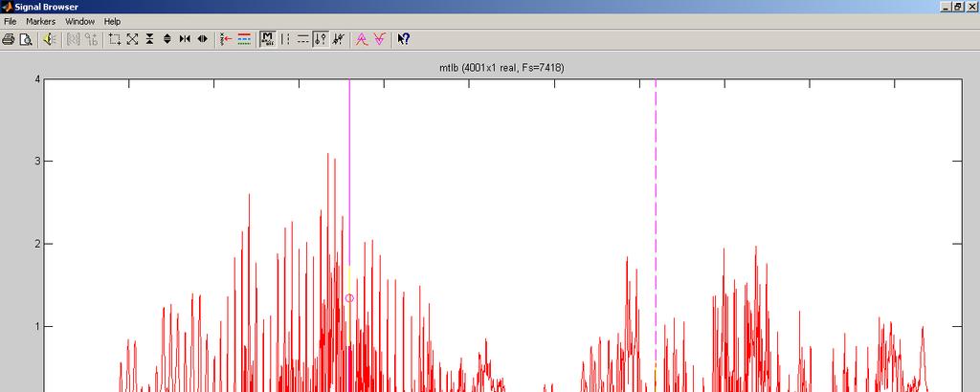
Task: Open Print Preview from the toolbar
Action: pos(26,39)
